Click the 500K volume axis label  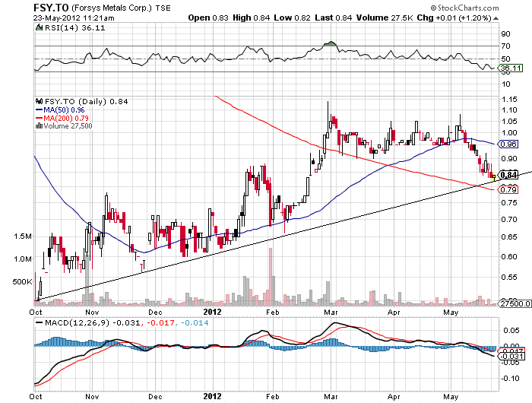[22, 282]
